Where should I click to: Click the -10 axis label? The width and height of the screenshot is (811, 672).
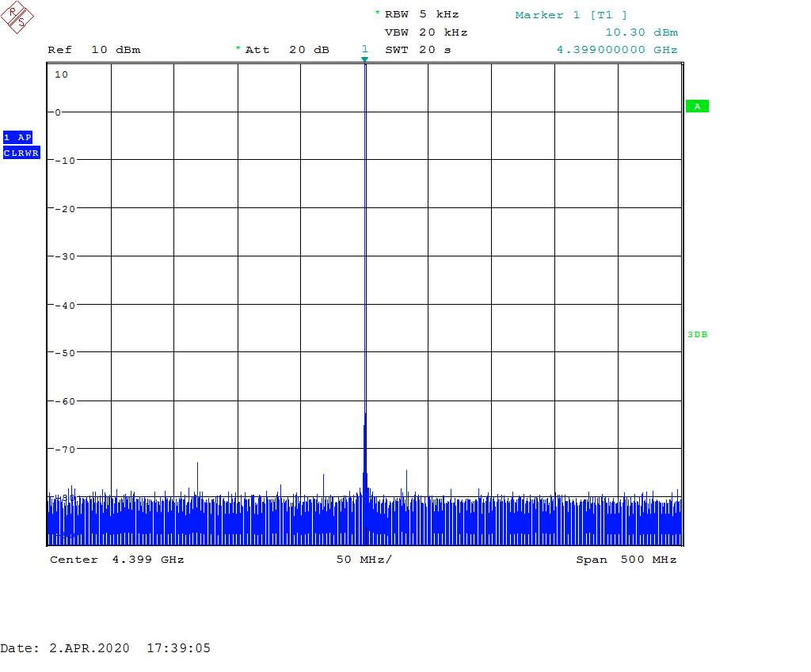[x=65, y=161]
